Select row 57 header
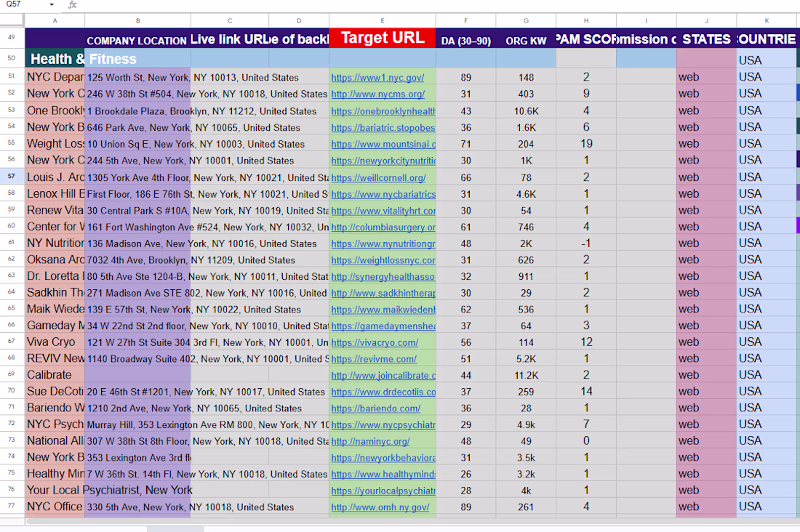The width and height of the screenshot is (800, 532). pos(12,177)
